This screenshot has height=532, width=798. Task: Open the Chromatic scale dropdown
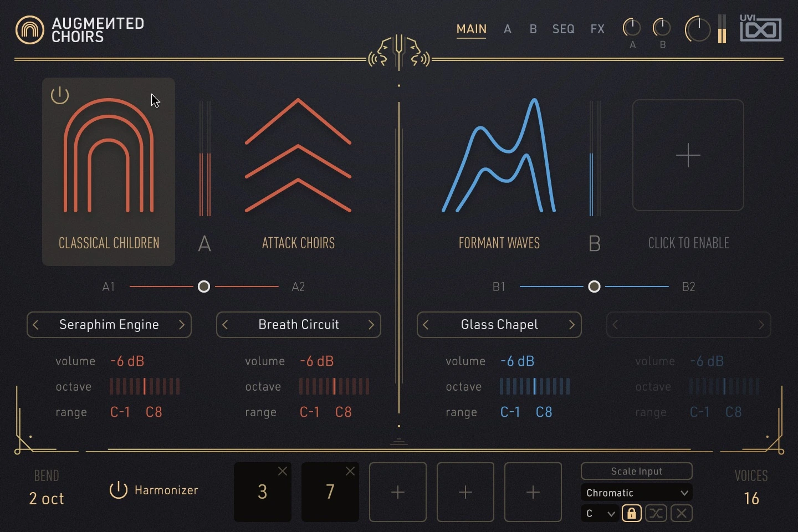[636, 493]
